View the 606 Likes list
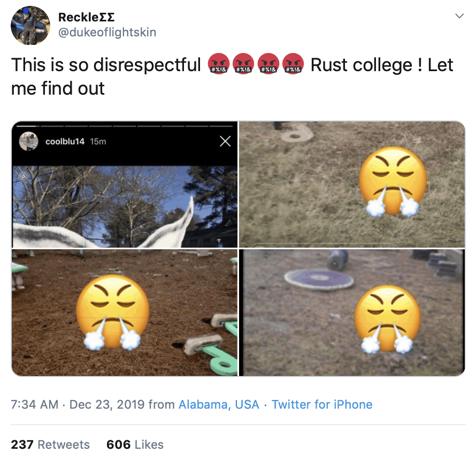This screenshot has height=460, width=476. point(135,444)
